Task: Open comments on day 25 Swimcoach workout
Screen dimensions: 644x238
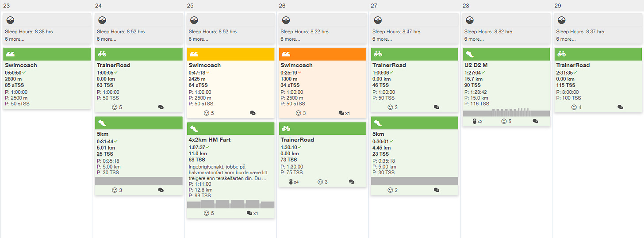Action: [x=253, y=113]
